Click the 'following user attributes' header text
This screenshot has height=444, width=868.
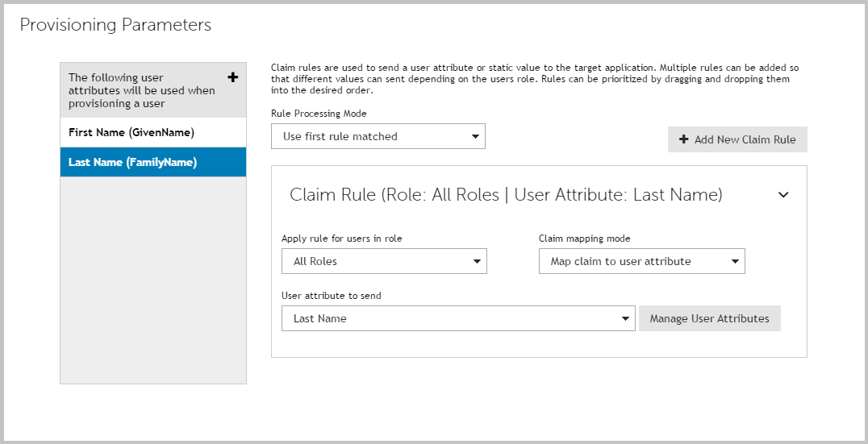tap(141, 90)
